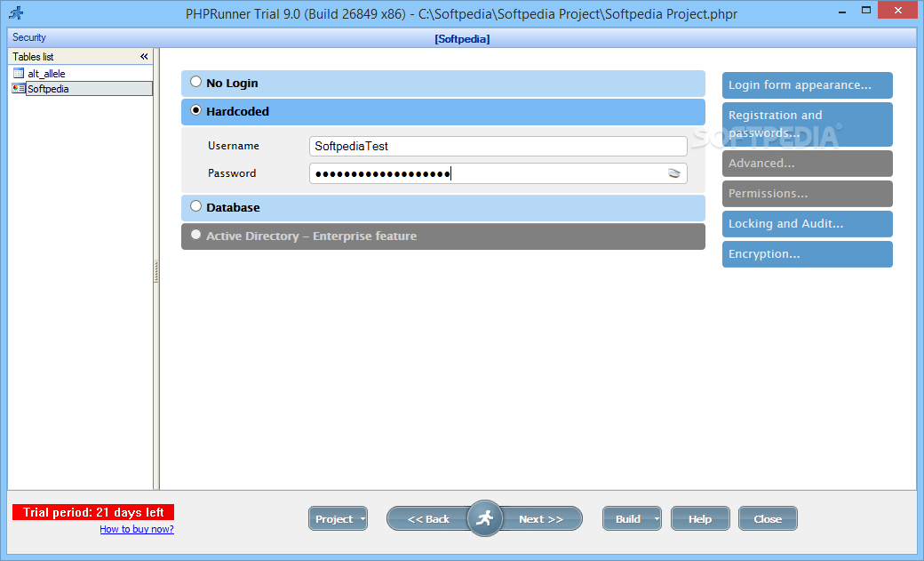Screen dimensions: 924x561
Task: Select alt_allele in tables list
Action: tap(46, 74)
